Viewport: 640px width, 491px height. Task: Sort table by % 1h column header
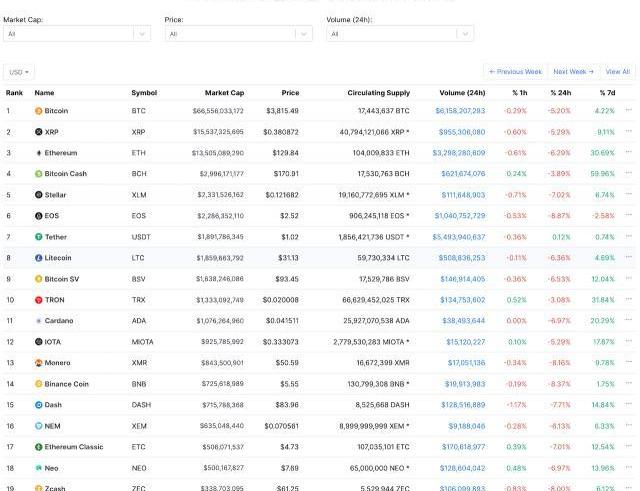click(520, 93)
